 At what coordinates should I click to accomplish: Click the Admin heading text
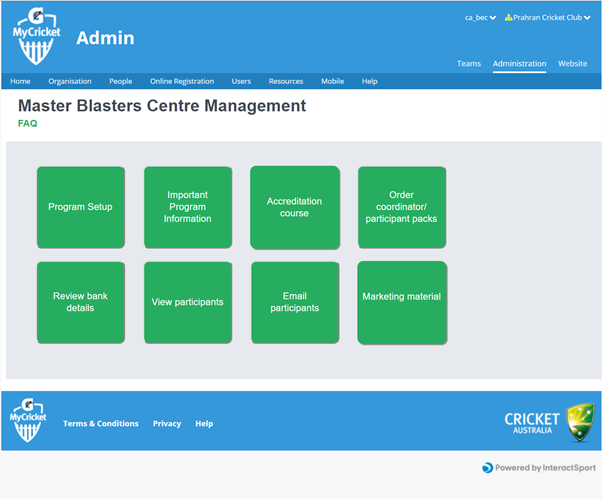point(105,38)
